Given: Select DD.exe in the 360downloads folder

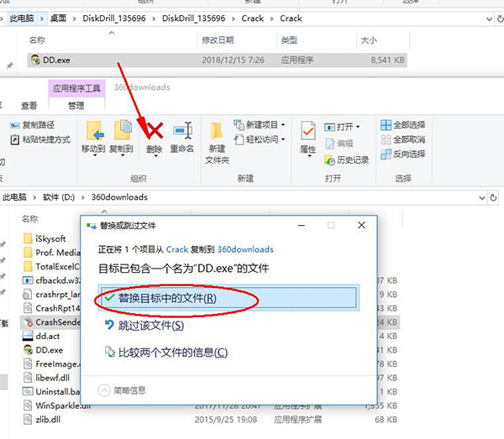Looking at the screenshot, I should (43, 350).
